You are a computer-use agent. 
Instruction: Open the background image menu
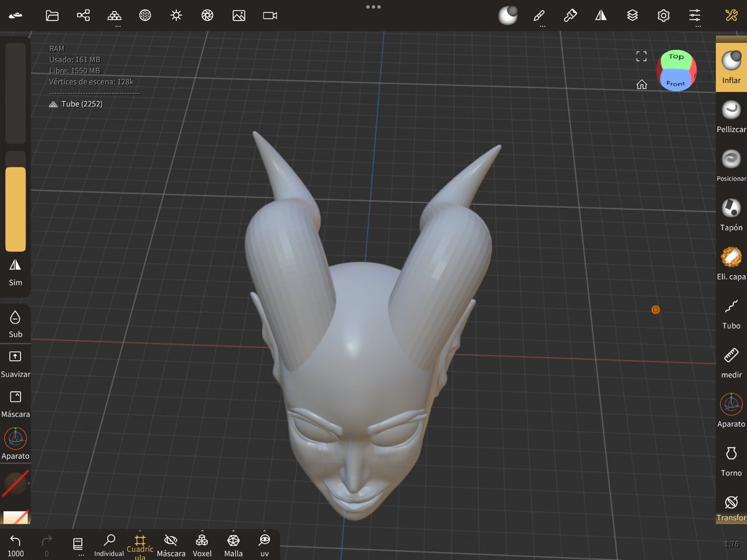(x=238, y=16)
